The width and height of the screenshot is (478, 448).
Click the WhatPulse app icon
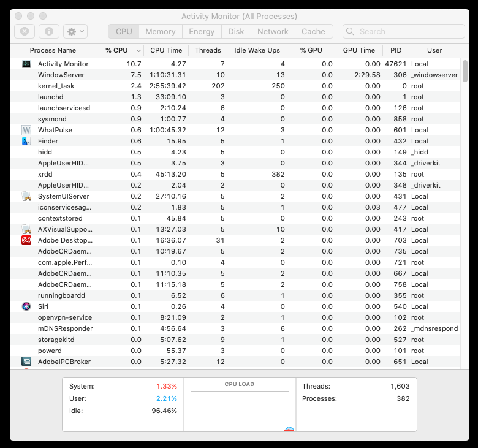(x=26, y=130)
